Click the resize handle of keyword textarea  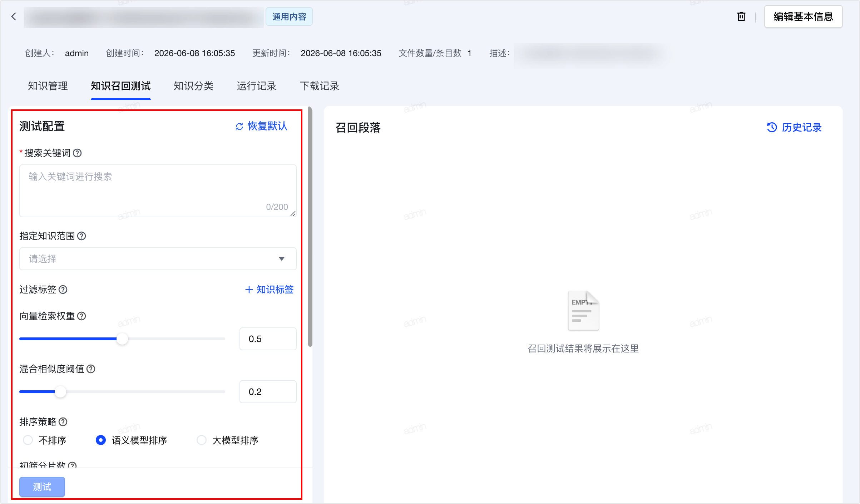tap(293, 214)
